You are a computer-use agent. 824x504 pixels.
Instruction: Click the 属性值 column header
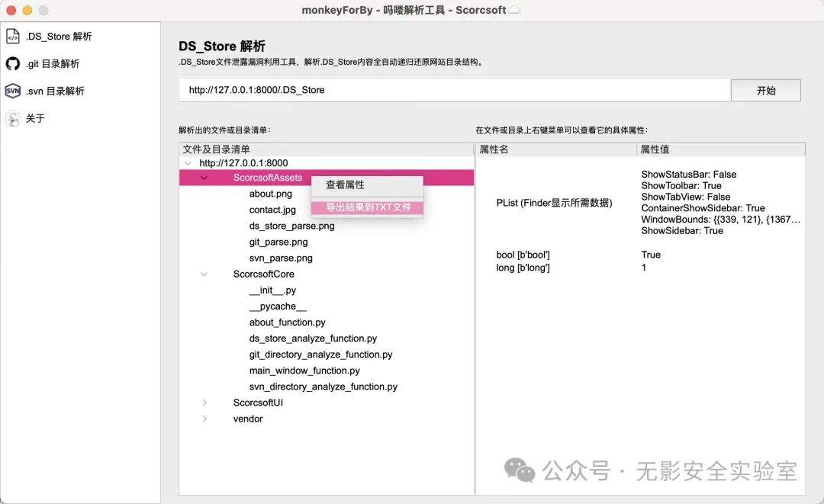tap(721, 149)
